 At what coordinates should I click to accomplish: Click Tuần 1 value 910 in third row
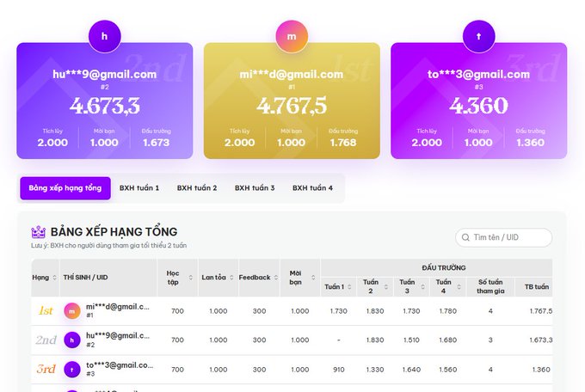[x=339, y=370]
